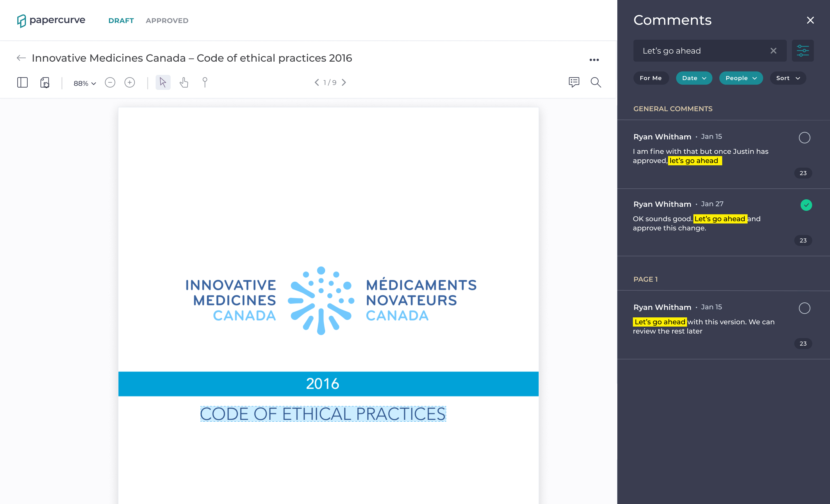Click the PAGE 1 section heading
The height and width of the screenshot is (504, 830).
(645, 279)
